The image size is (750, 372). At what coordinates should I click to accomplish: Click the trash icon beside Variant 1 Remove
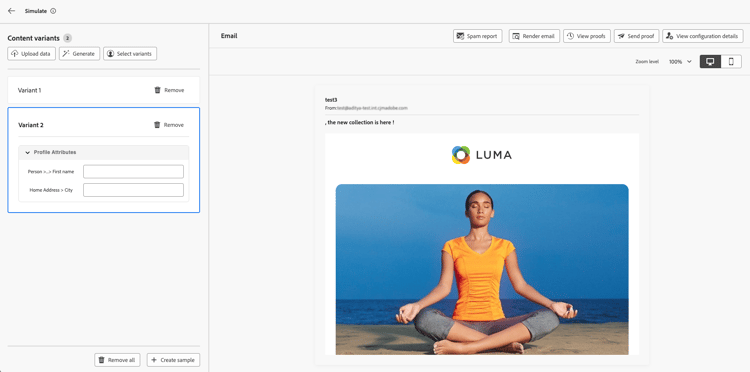pyautogui.click(x=157, y=90)
